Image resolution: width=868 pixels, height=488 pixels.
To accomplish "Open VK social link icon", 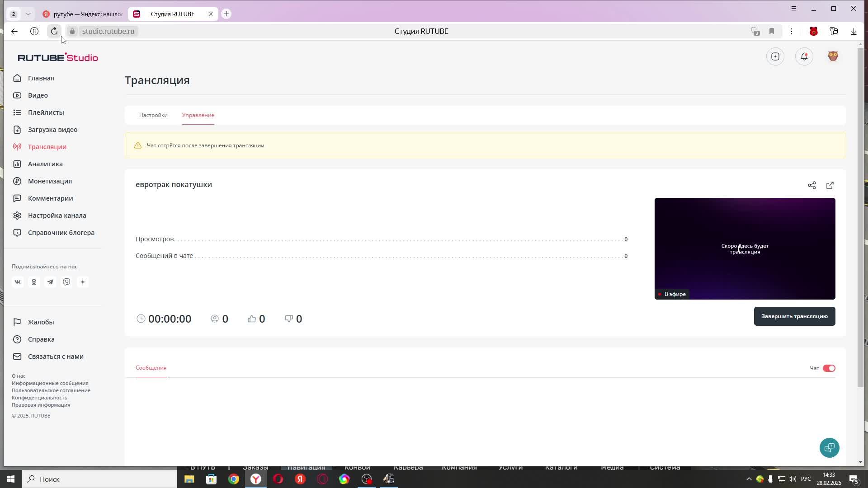I will click(x=18, y=282).
